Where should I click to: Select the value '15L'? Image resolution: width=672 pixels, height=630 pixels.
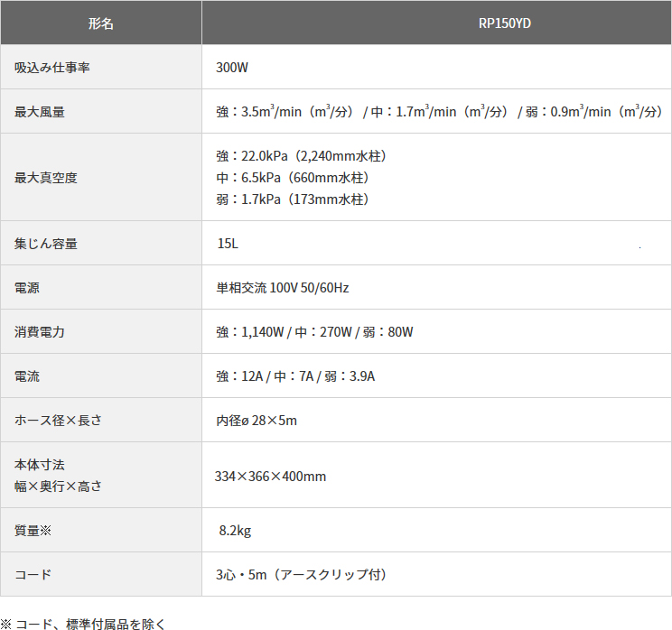point(228,244)
